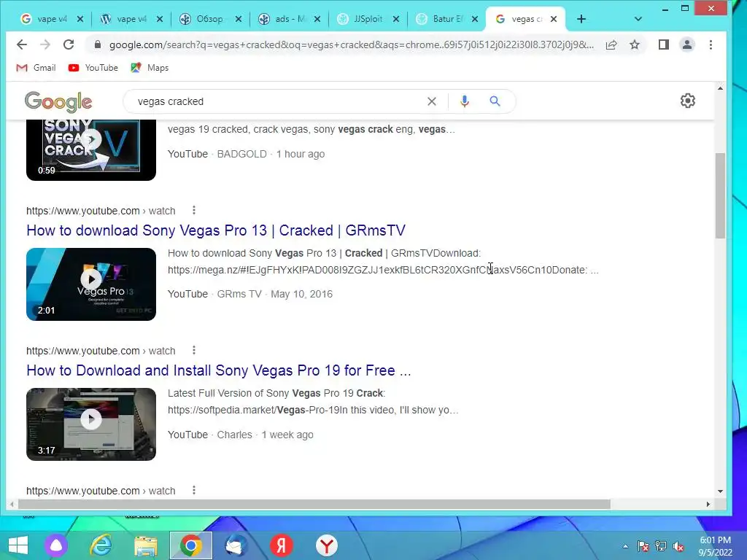The height and width of the screenshot is (560, 747).
Task: Open Windows Start menu
Action: pyautogui.click(x=18, y=545)
